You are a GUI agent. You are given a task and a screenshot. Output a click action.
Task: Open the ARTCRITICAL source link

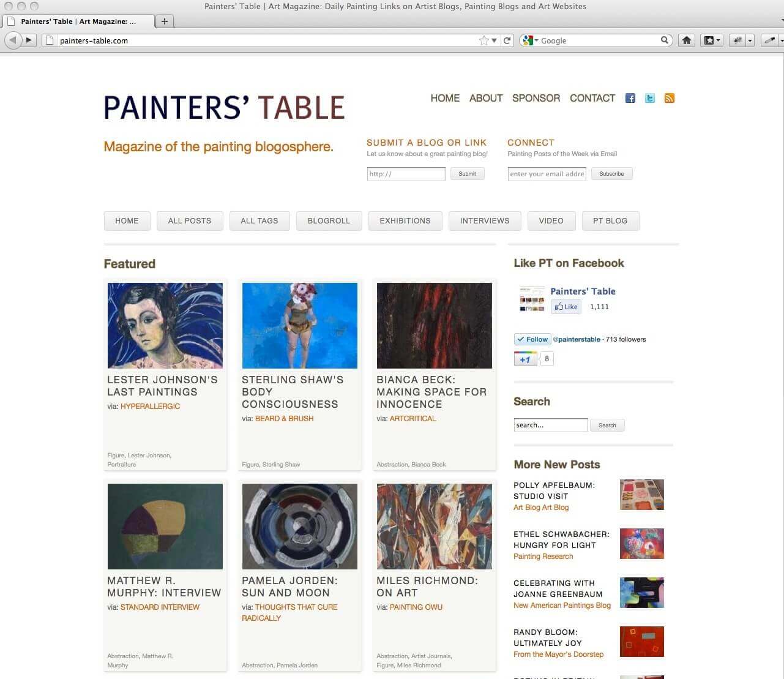point(413,419)
